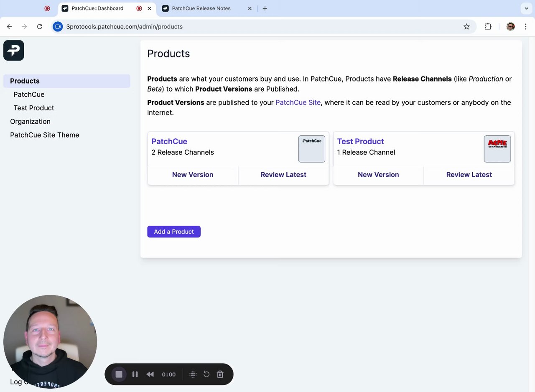Stop the screen recording
The image size is (535, 392).
pos(119,374)
